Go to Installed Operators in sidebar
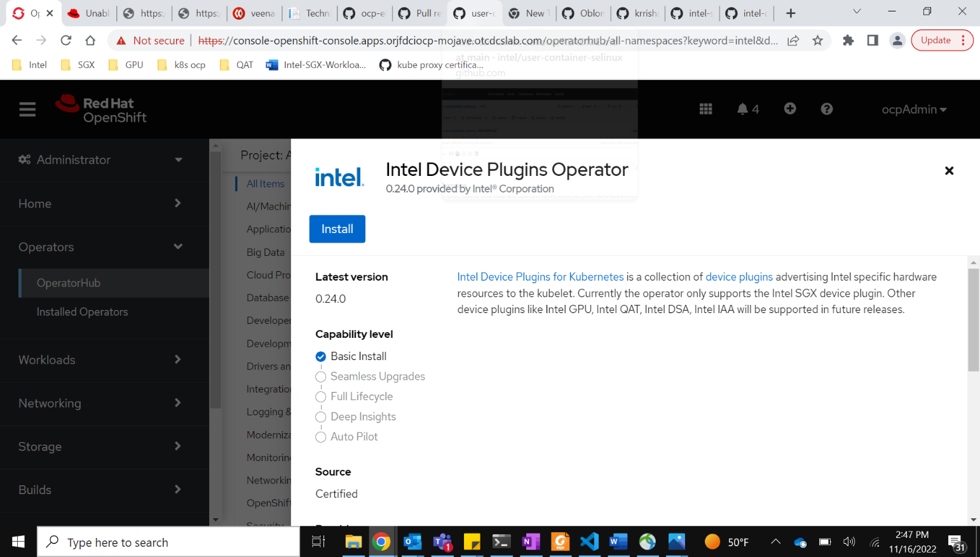The image size is (980, 557). coord(82,312)
